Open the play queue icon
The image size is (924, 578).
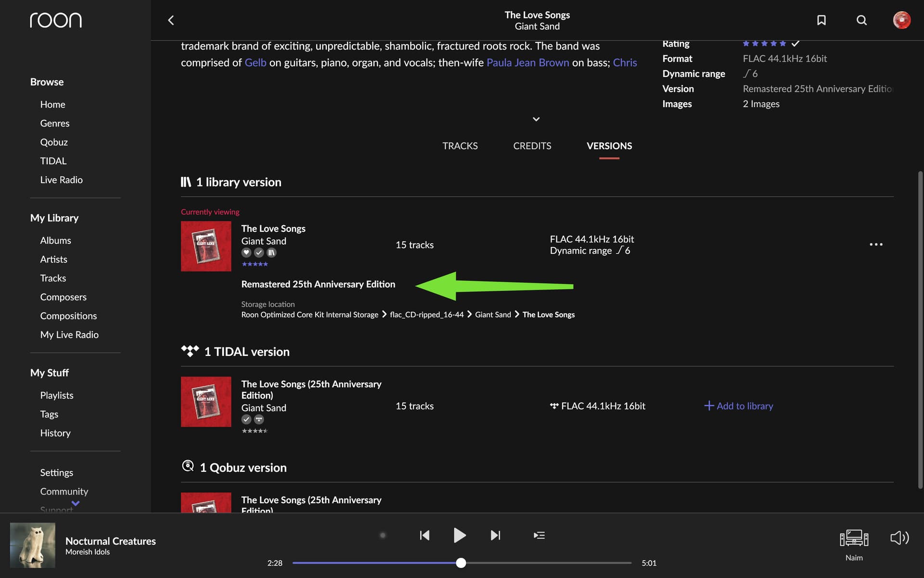539,535
